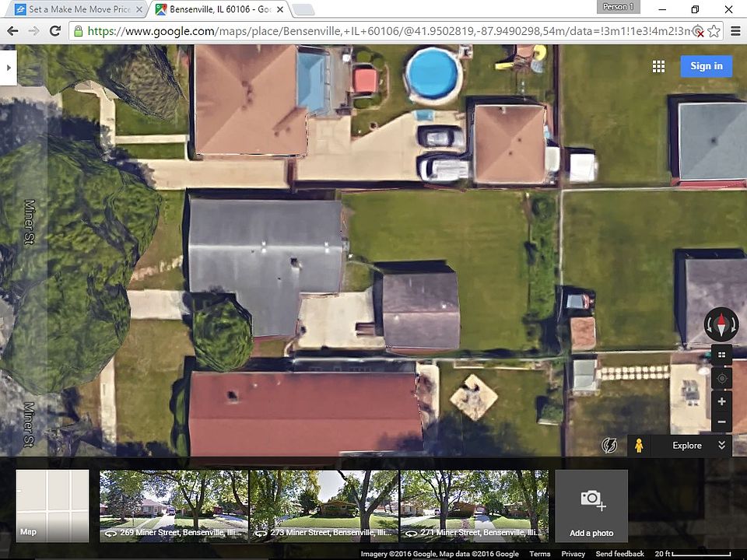Click the Google Maps tab favicon

coord(162,9)
